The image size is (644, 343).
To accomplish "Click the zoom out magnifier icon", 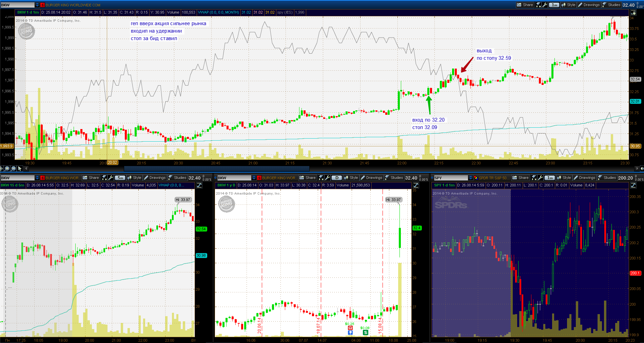I will (14, 168).
